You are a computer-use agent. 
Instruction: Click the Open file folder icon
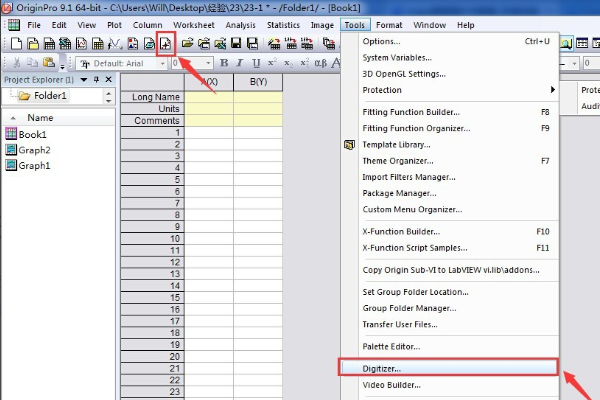pos(186,44)
